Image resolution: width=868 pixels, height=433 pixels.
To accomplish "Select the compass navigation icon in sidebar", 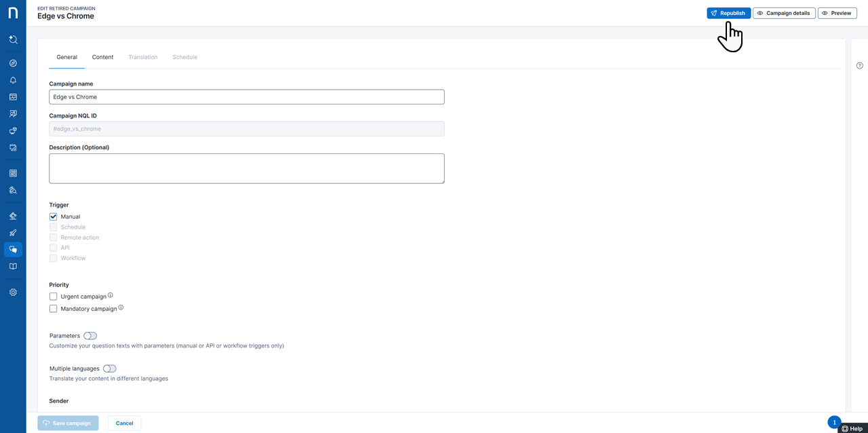I will click(x=13, y=62).
